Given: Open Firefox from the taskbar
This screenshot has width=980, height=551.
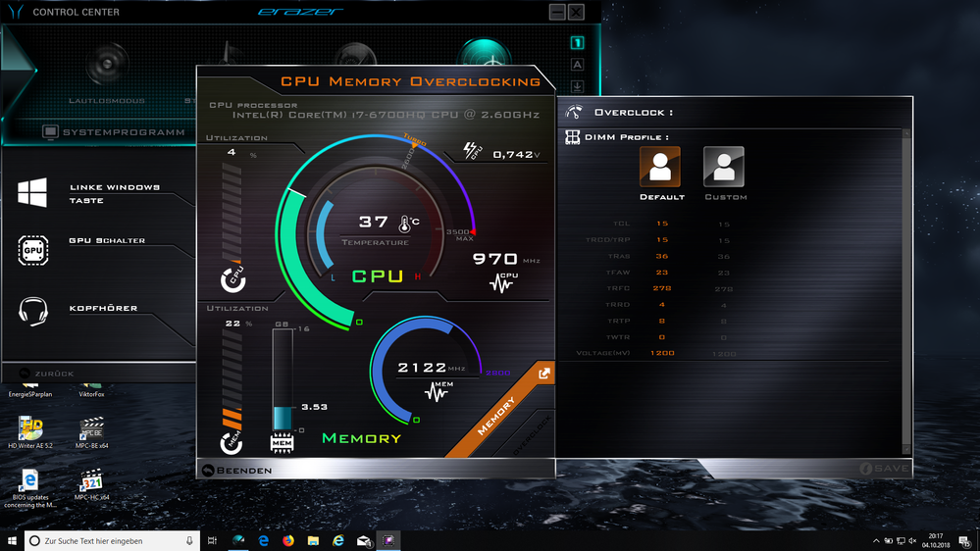Looking at the screenshot, I should tap(288, 540).
